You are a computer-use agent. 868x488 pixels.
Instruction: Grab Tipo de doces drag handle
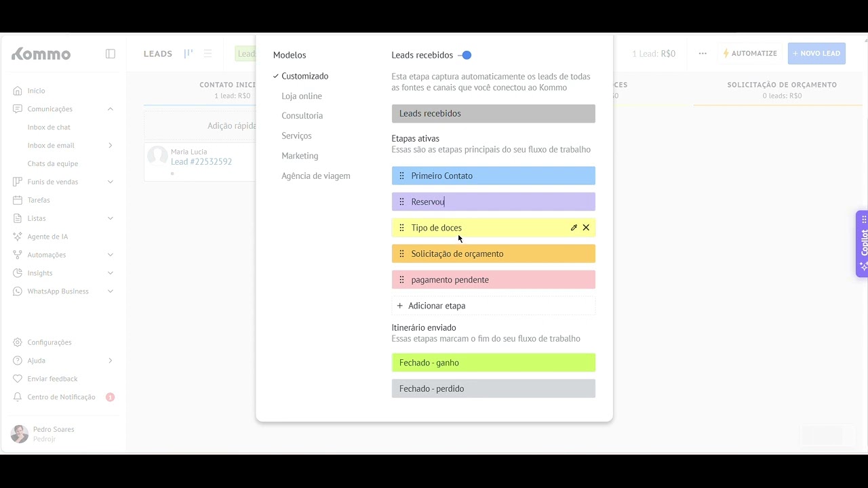tap(401, 228)
